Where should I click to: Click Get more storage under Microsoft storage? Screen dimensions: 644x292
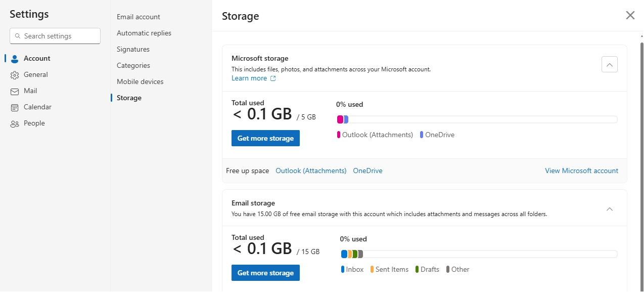[265, 138]
